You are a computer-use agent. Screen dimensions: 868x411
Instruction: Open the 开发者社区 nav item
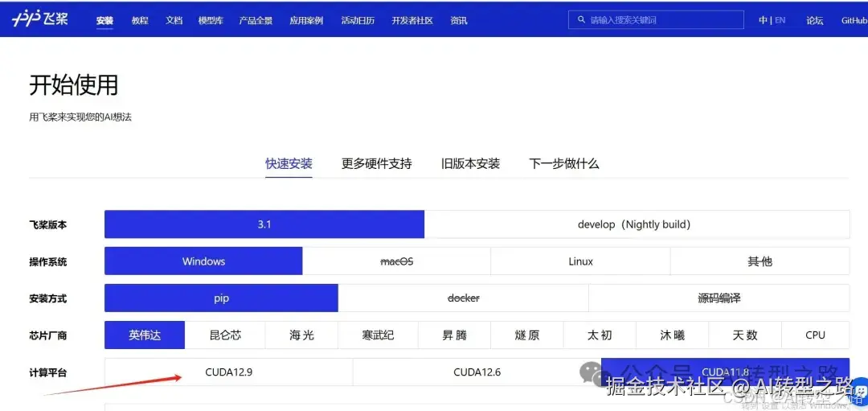pyautogui.click(x=412, y=20)
